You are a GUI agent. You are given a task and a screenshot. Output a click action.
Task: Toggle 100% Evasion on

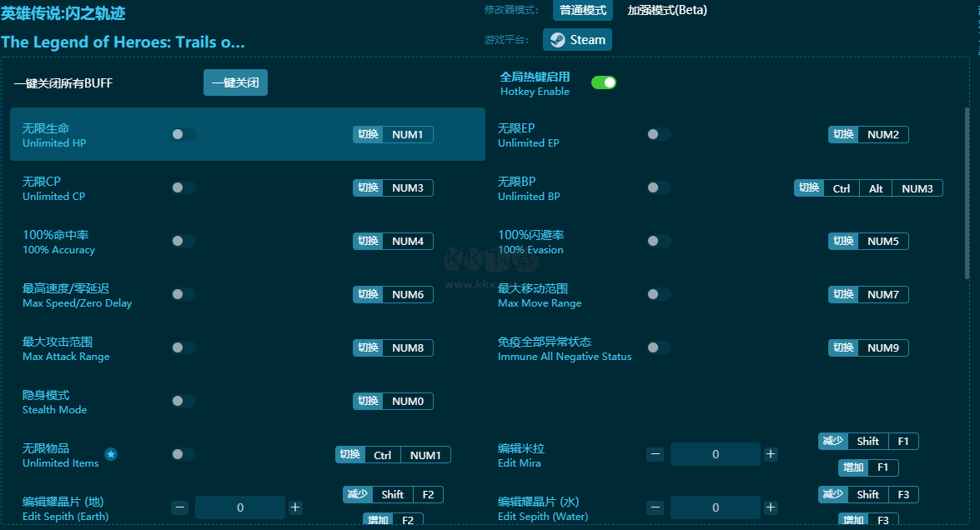(x=659, y=241)
